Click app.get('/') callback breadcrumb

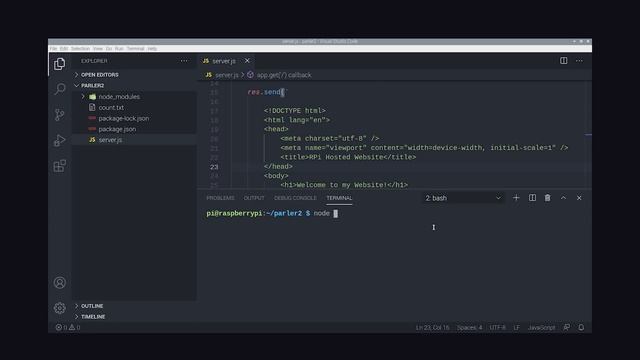tap(284, 75)
